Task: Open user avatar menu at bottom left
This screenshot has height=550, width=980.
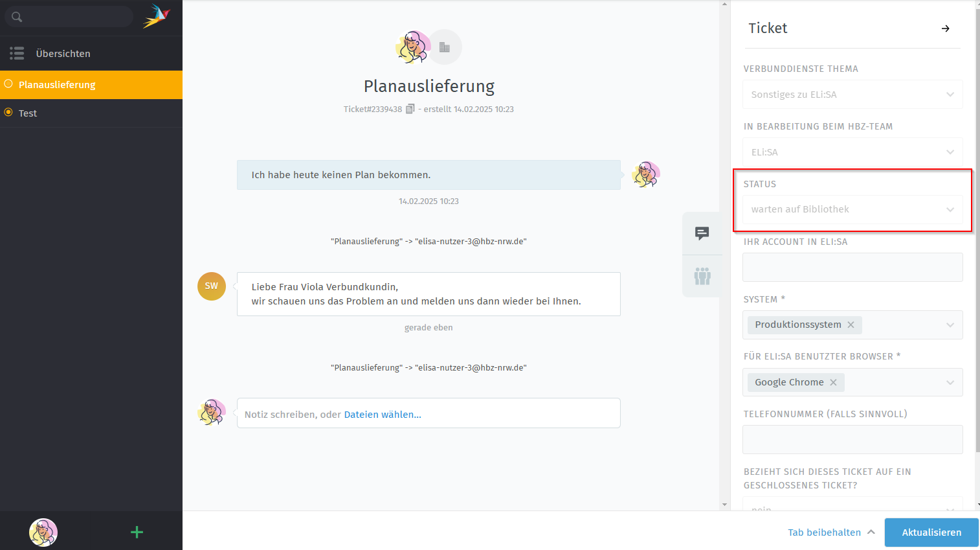Action: click(43, 532)
